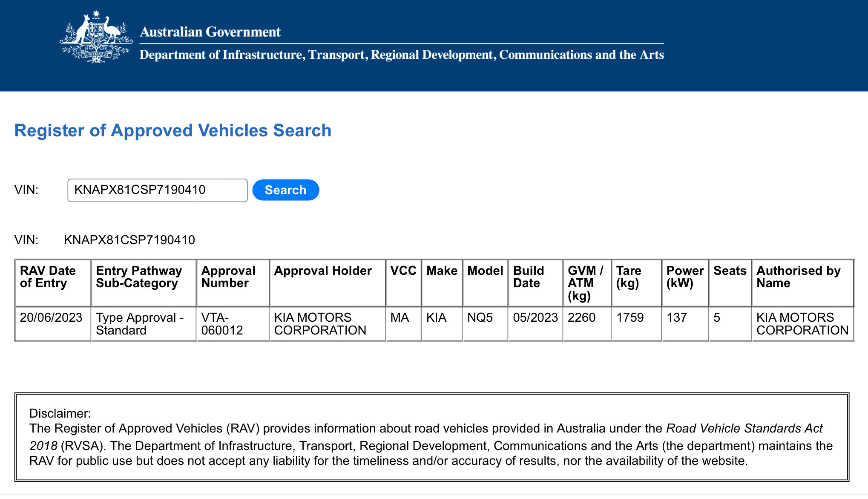Click the Australian Government header text
This screenshot has width=868, height=499.
coord(210,32)
